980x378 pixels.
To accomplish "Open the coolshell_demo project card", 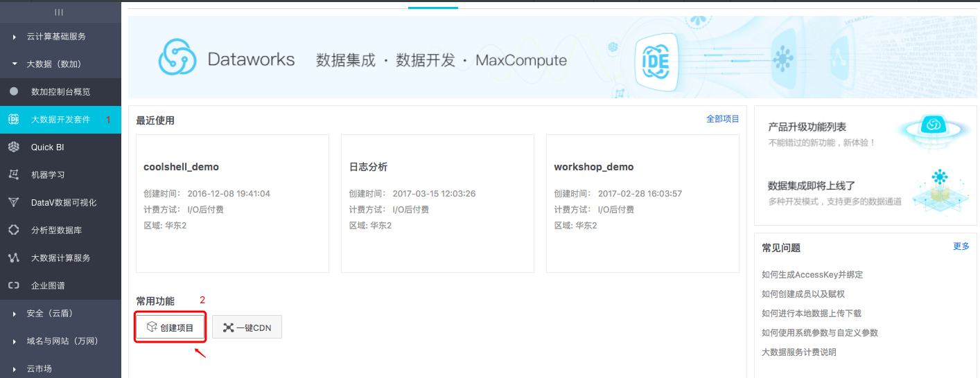I will 232,203.
